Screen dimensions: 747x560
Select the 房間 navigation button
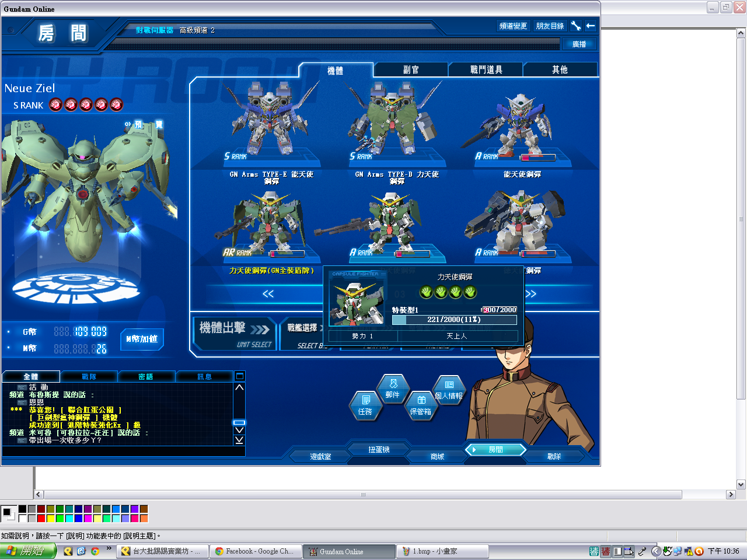point(495,449)
